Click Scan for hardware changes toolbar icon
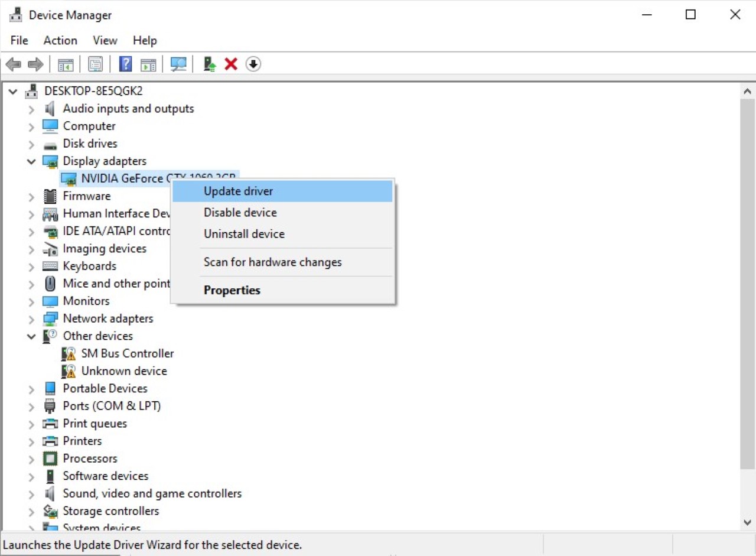756x556 pixels. [178, 64]
